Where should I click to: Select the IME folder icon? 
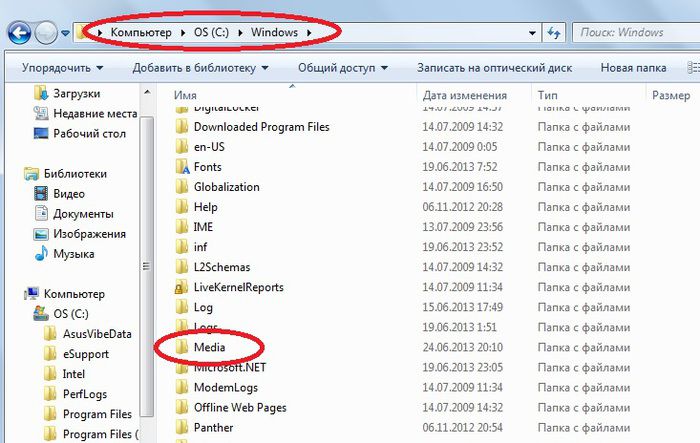pyautogui.click(x=182, y=227)
